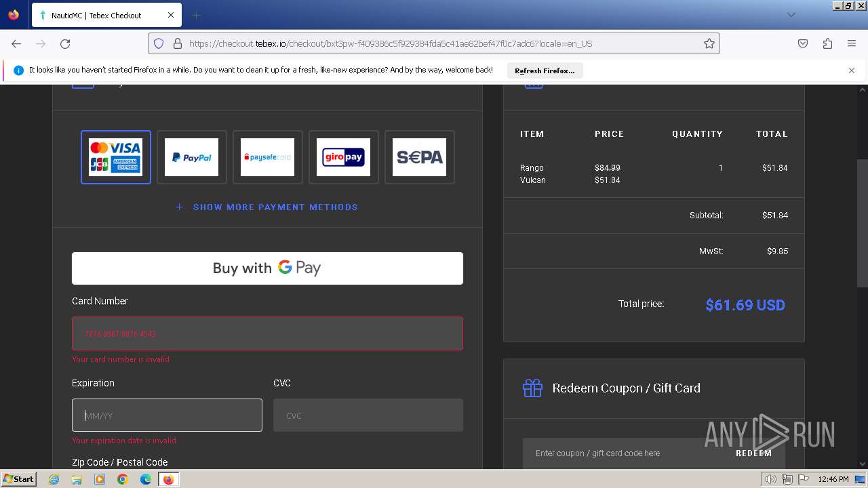Open site security padlock info
The width and height of the screenshot is (868, 488).
(x=178, y=43)
